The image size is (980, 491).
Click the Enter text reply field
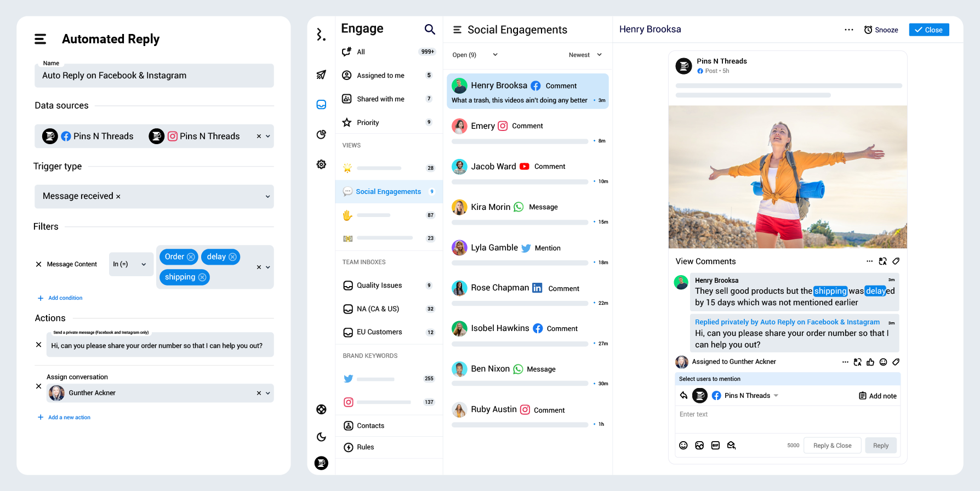[787, 415]
